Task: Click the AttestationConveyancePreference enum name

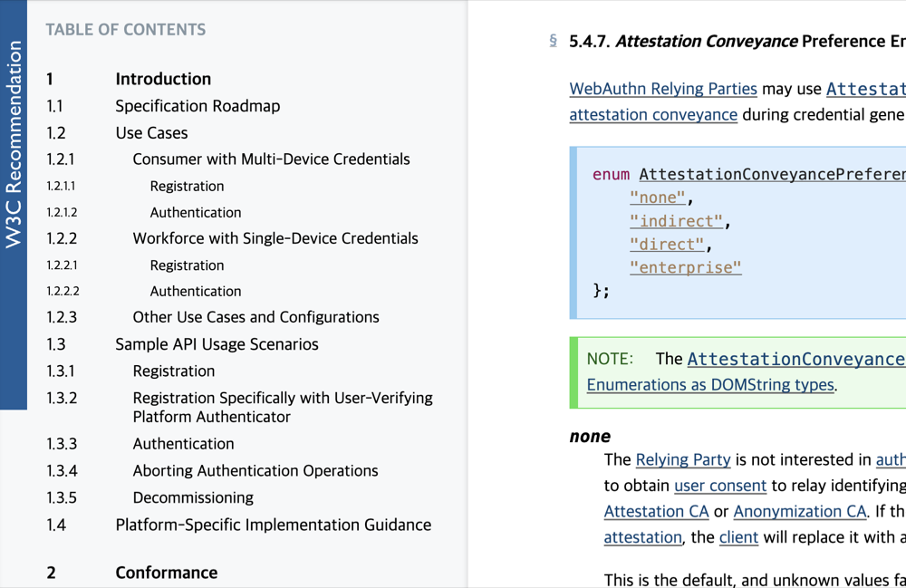Action: point(772,175)
